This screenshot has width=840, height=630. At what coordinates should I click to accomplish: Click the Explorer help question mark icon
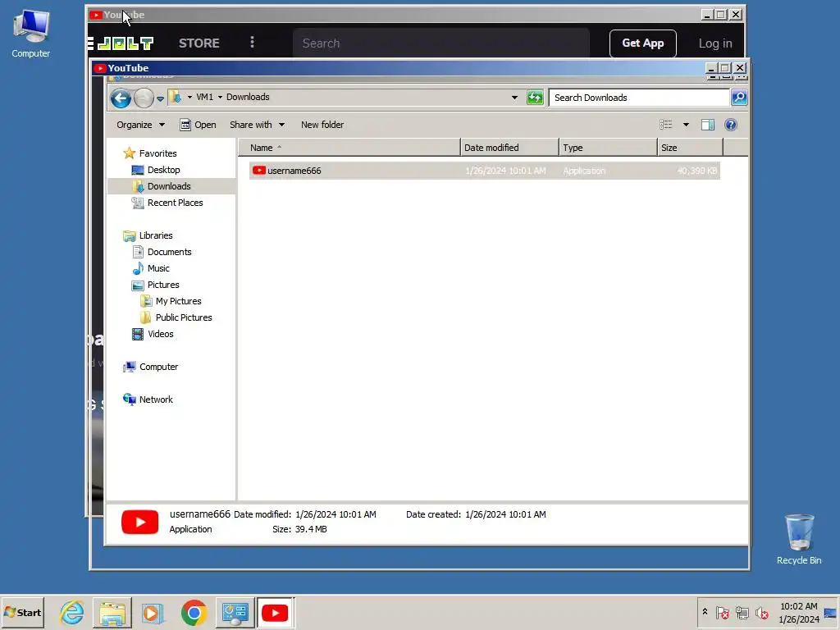731,125
